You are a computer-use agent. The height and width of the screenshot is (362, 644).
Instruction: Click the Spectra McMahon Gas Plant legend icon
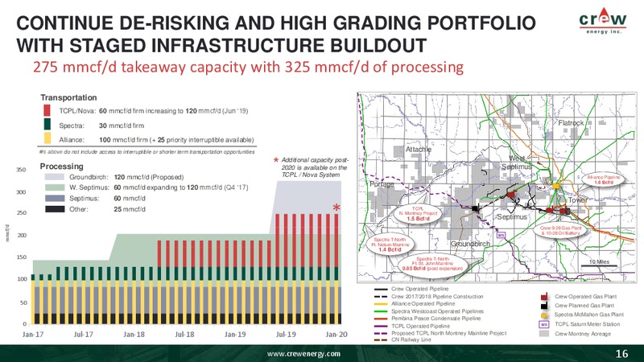[x=544, y=315]
